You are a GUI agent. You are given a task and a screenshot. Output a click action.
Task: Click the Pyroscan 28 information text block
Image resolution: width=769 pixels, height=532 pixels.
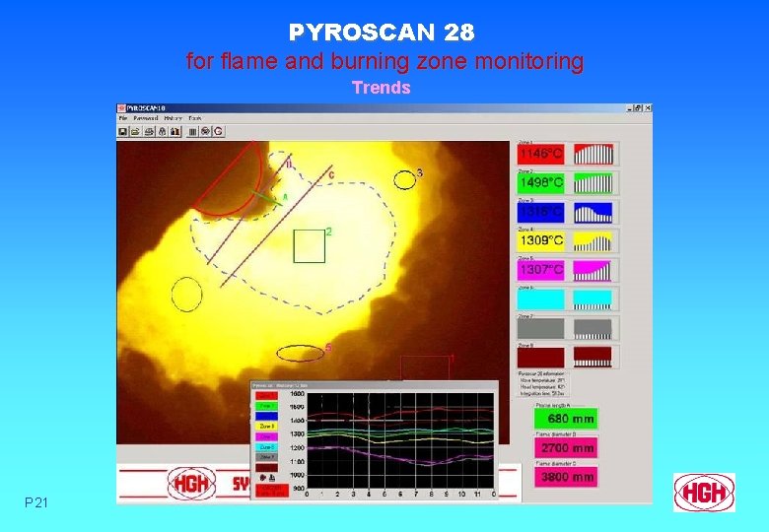(x=542, y=383)
